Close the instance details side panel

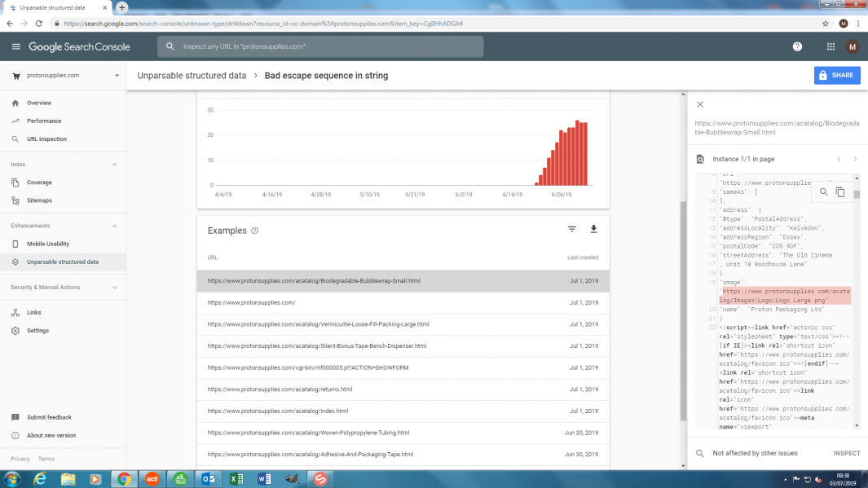coord(699,104)
